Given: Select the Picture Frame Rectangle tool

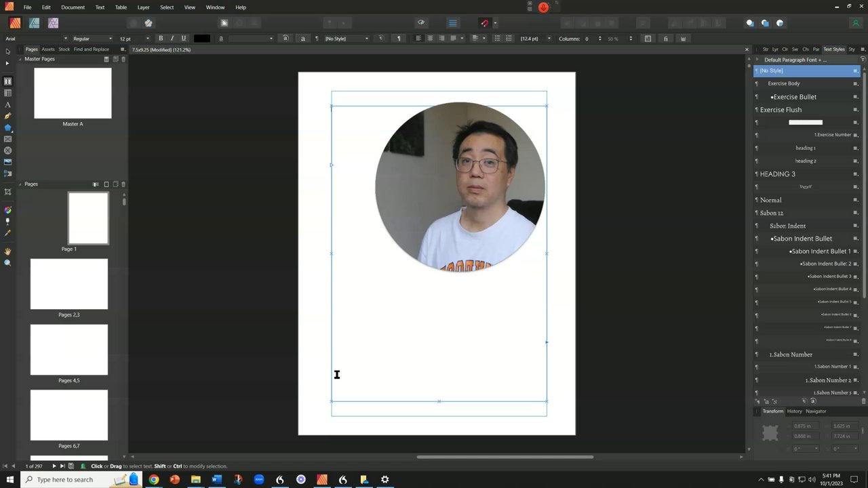Looking at the screenshot, I should coord(7,139).
